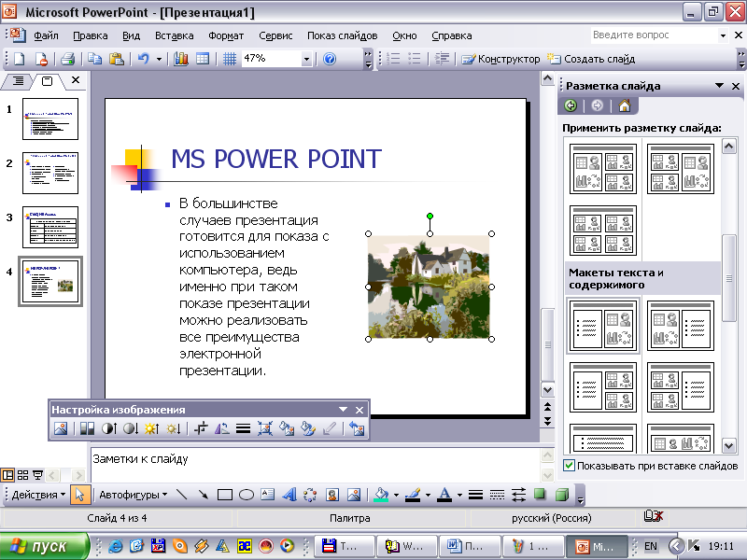
Task: Open font color dropdown arrow
Action: (x=459, y=496)
